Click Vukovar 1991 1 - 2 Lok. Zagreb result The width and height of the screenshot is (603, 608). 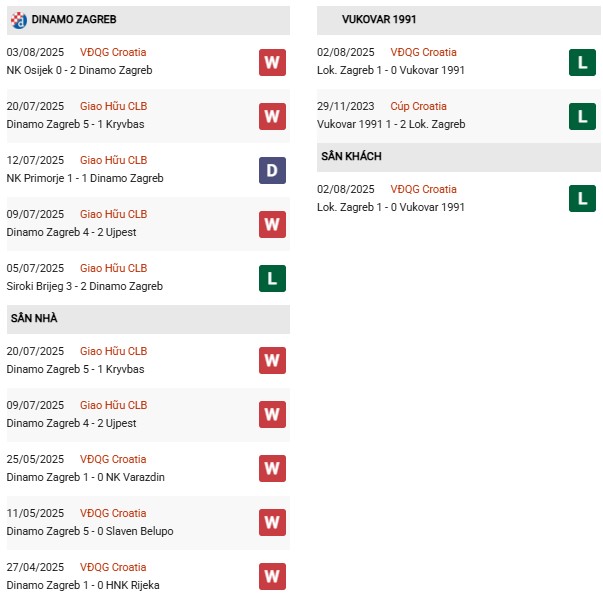click(x=390, y=124)
